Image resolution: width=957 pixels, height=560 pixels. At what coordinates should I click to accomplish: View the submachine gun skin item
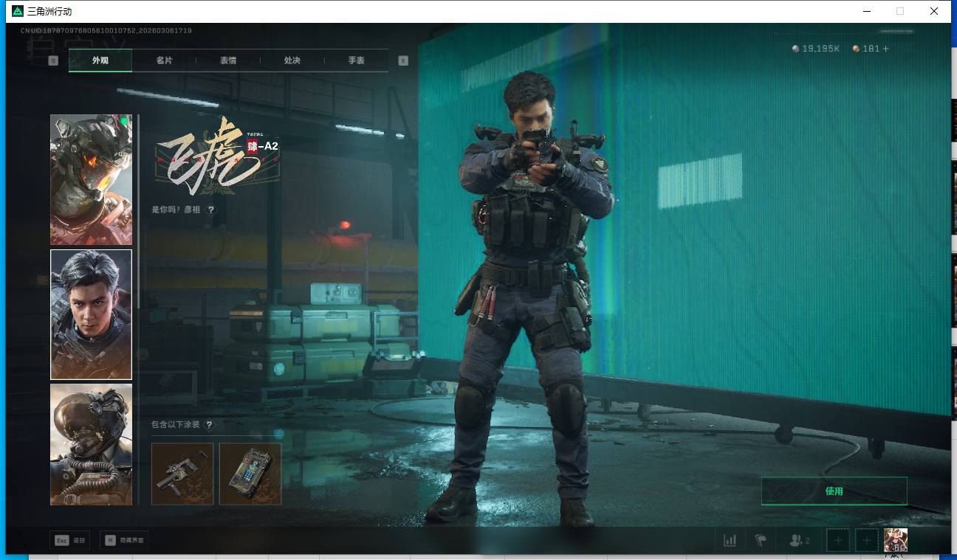(x=182, y=474)
